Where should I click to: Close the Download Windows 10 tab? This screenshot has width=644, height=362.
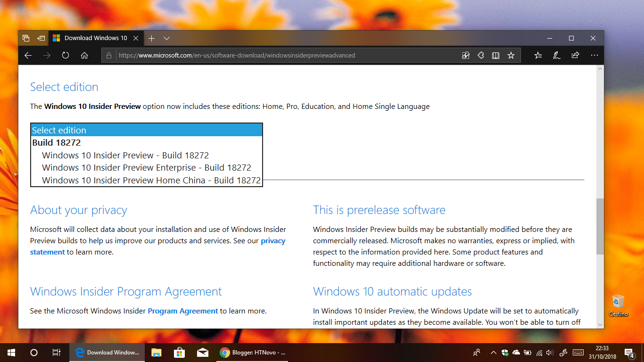pyautogui.click(x=136, y=38)
